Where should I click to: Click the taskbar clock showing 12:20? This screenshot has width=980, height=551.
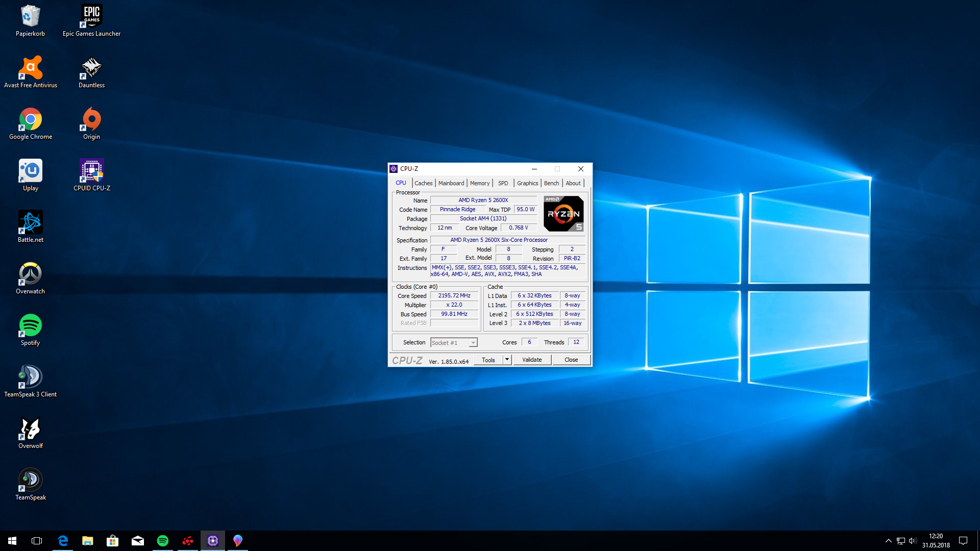tap(936, 541)
